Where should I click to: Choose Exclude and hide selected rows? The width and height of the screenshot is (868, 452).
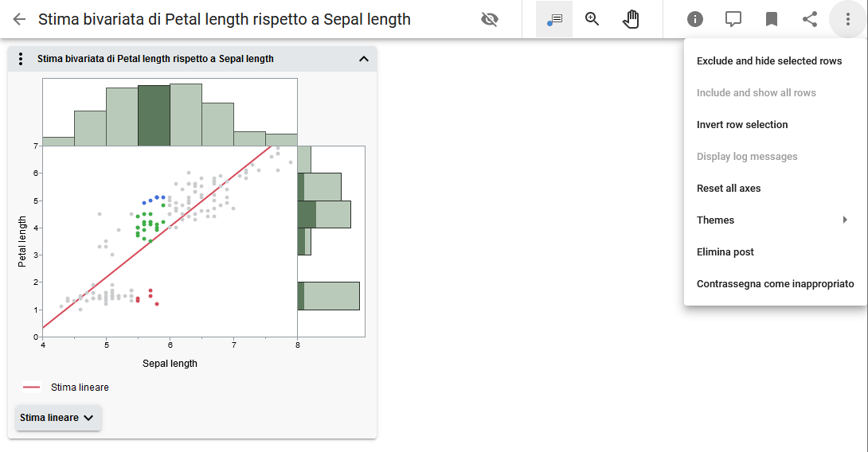(x=769, y=61)
